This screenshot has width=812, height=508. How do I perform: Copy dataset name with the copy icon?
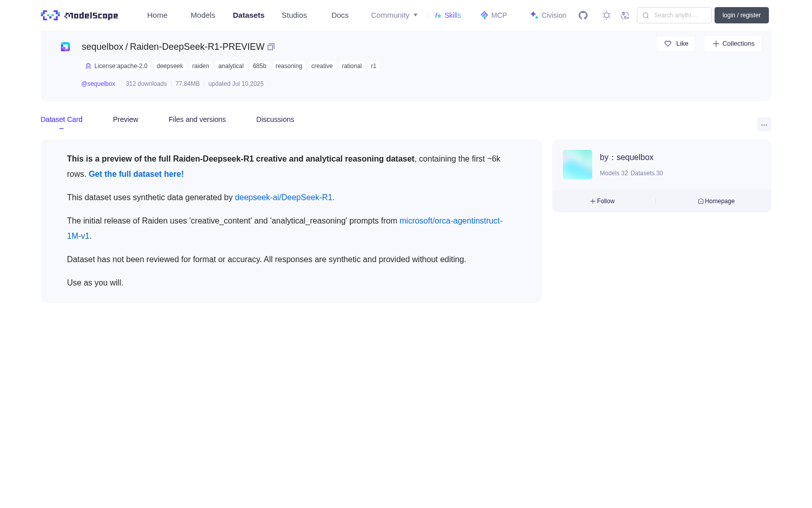271,47
